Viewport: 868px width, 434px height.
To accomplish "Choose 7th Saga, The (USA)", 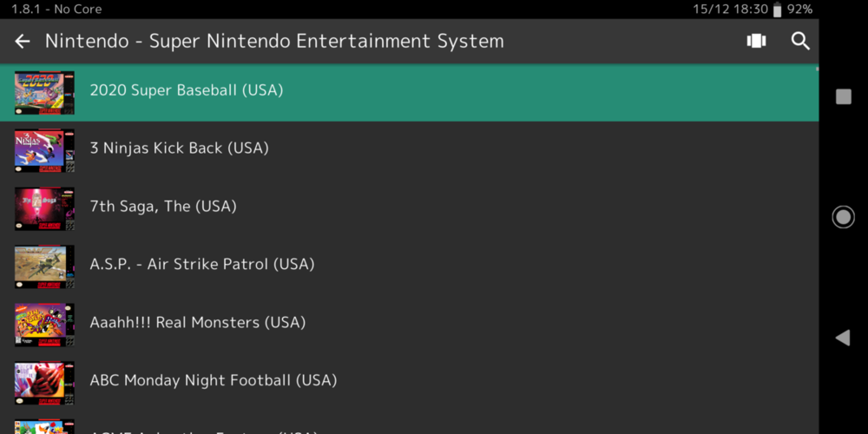I will [163, 207].
